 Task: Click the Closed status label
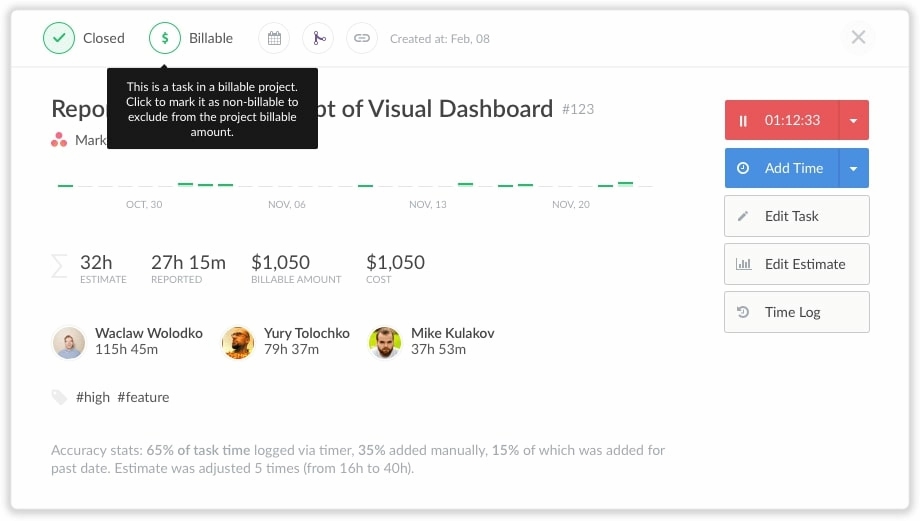pyautogui.click(x=104, y=38)
